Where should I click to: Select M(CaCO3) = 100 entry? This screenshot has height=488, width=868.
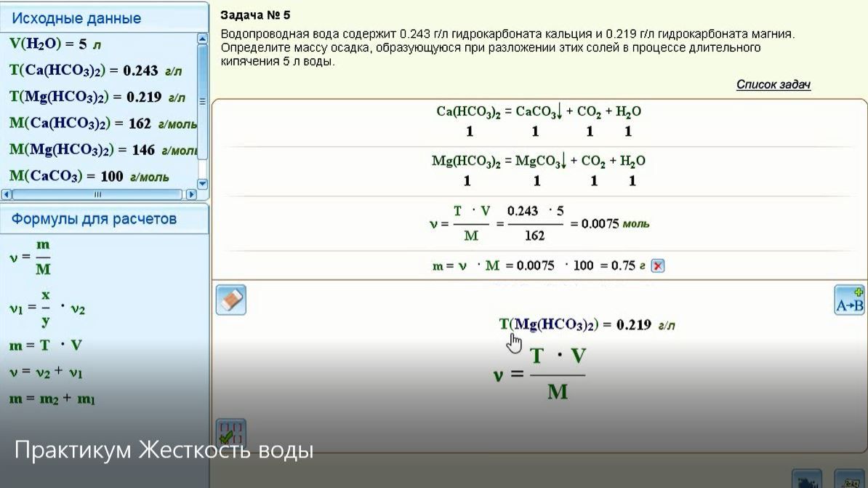[89, 176]
